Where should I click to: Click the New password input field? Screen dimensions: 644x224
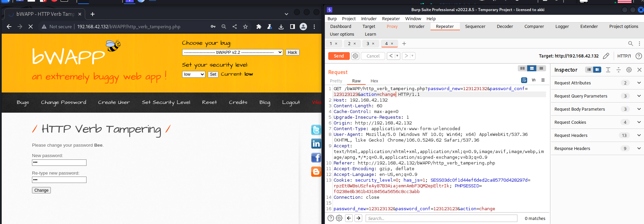(x=59, y=163)
